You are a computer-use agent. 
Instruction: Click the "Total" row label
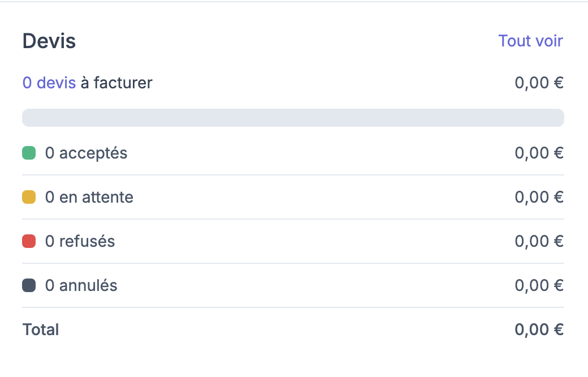coord(41,329)
